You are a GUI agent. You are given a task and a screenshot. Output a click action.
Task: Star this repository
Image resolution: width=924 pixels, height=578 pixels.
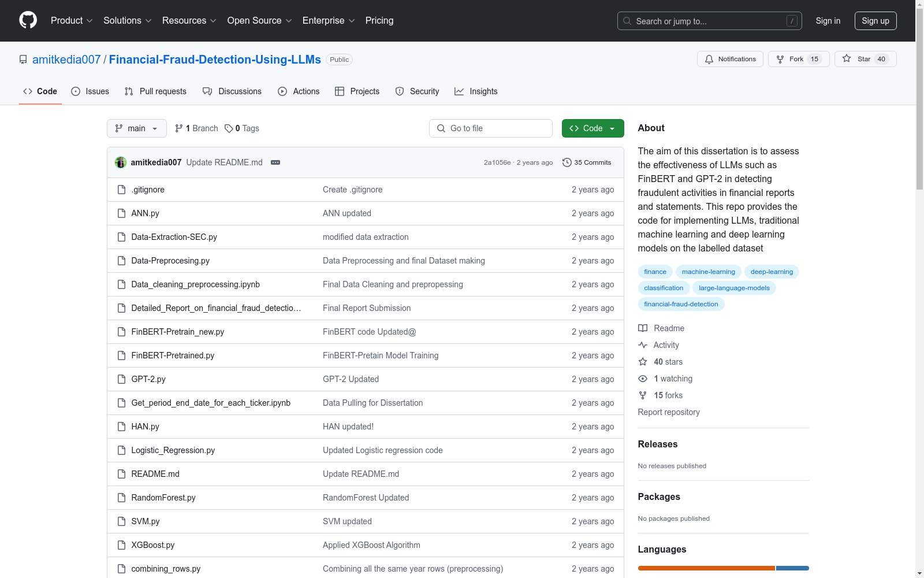coord(865,59)
